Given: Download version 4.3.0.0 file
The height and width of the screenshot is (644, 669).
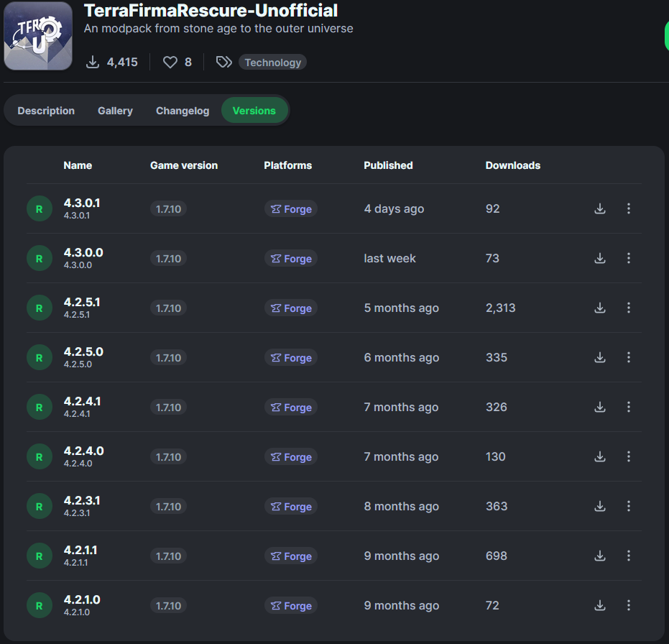Looking at the screenshot, I should [x=600, y=258].
